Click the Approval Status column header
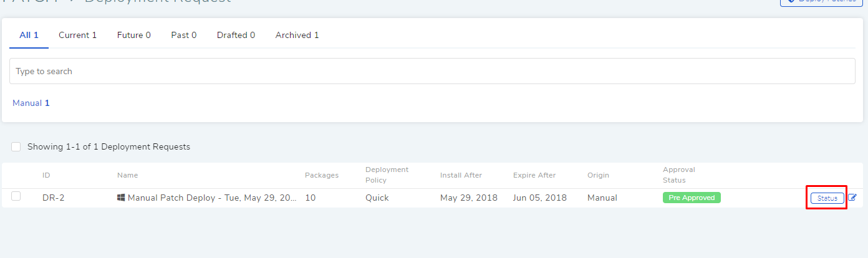The width and height of the screenshot is (868, 258). pyautogui.click(x=679, y=174)
